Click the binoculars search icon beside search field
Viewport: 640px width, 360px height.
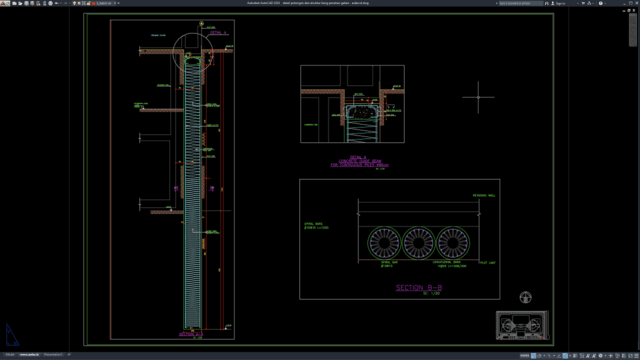547,3
